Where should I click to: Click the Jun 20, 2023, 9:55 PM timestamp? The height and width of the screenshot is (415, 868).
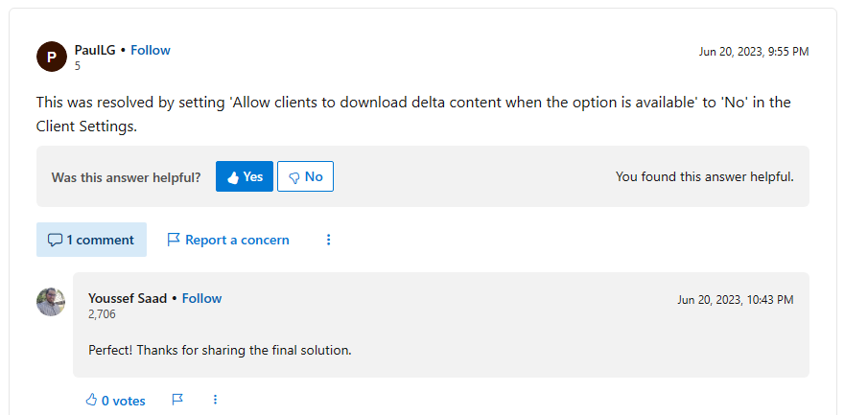click(x=754, y=52)
